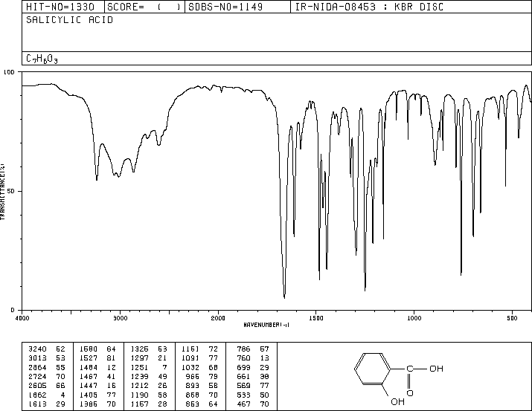The image size is (532, 411).
Task: Click the 50 transmittance axis tick
Action: (x=12, y=191)
